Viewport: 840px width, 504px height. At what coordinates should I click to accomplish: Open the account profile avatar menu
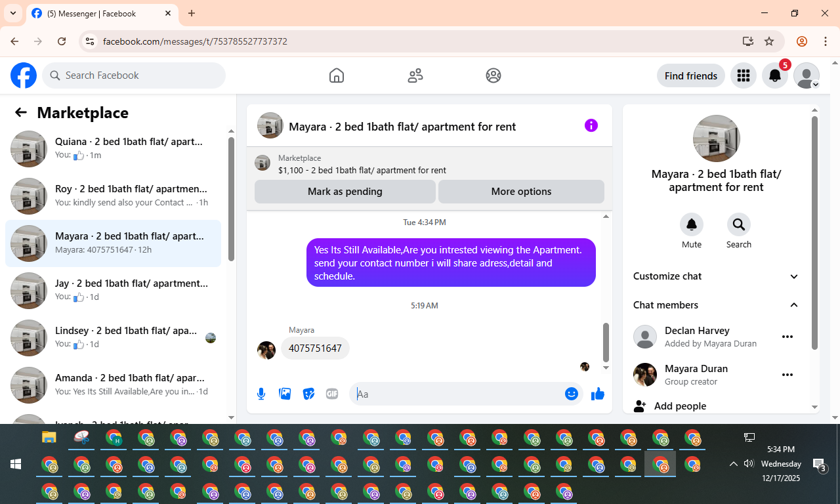807,75
